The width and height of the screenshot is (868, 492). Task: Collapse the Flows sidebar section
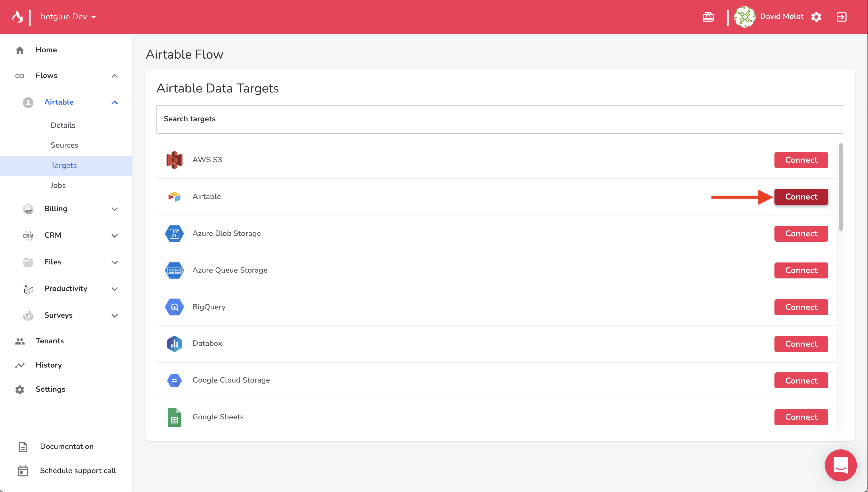[115, 76]
